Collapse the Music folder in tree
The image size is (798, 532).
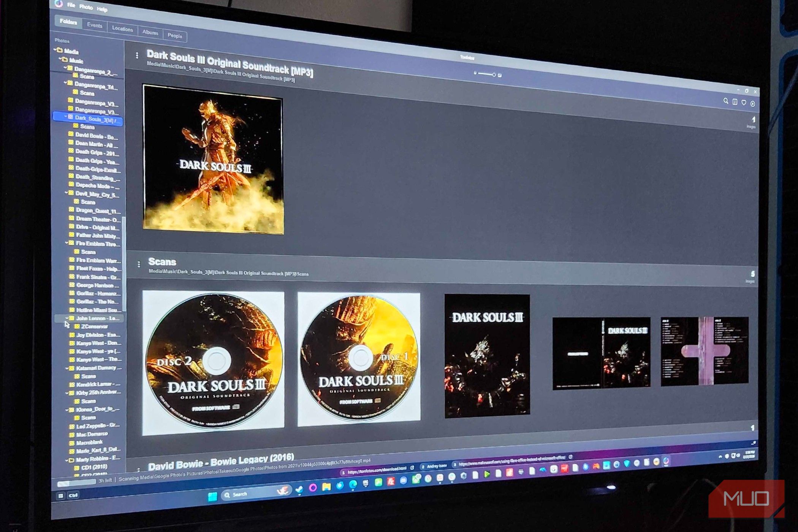point(60,59)
